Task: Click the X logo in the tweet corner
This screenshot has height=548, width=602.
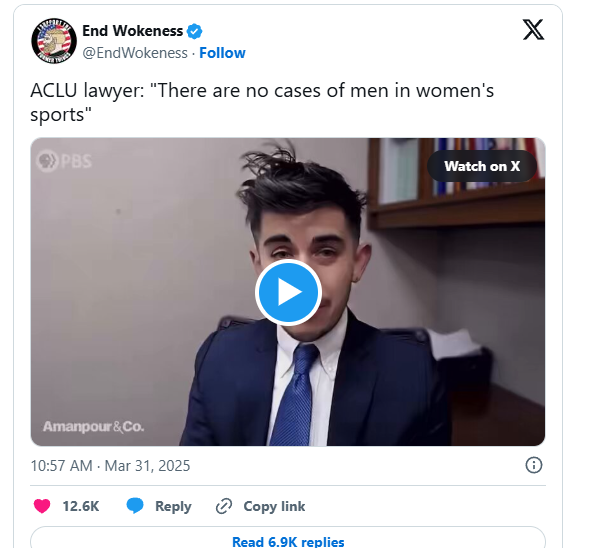Action: tap(533, 30)
